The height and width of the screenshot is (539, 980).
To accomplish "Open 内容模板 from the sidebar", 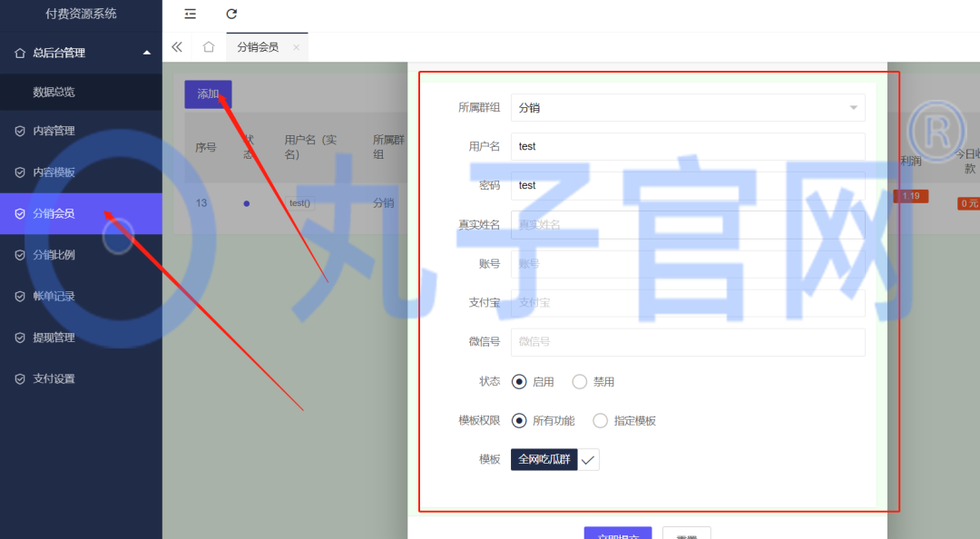I will click(x=56, y=171).
